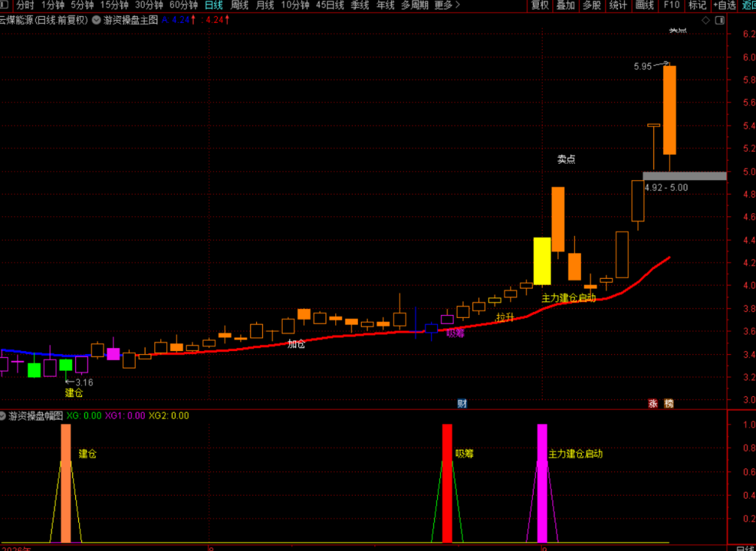
Task: Expand the 更多 periods menu
Action: click(447, 5)
